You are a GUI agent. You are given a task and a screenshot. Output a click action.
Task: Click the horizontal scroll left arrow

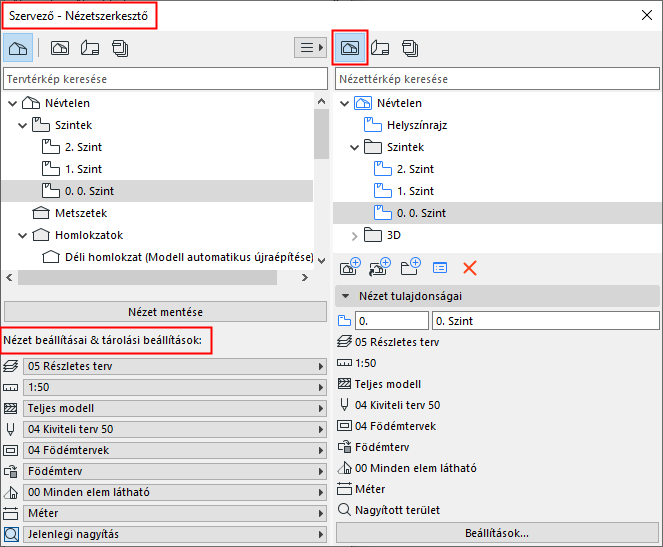pos(9,277)
